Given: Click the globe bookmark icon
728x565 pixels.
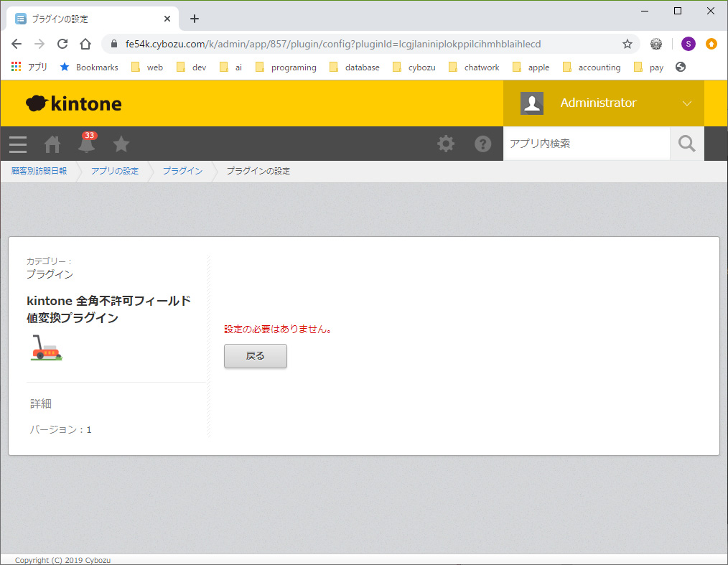Looking at the screenshot, I should pos(681,67).
